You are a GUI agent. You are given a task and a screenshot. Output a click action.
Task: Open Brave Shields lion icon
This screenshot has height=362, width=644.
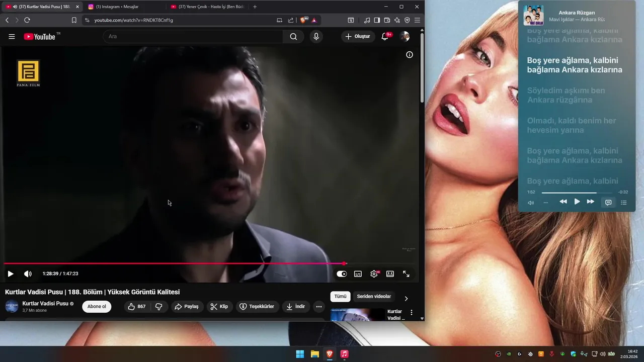303,20
